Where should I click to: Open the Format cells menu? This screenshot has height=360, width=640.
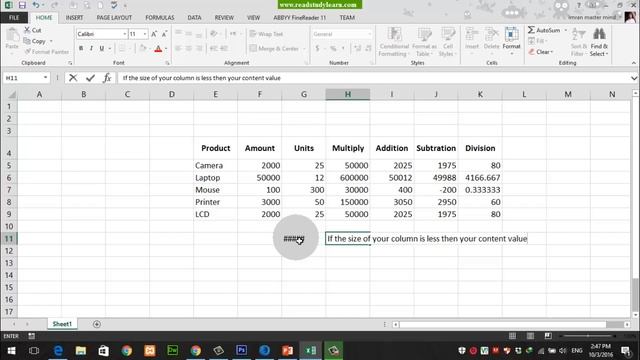click(511, 41)
